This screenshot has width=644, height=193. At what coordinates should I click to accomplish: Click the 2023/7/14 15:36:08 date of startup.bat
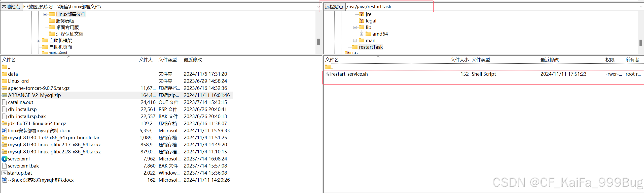pyautogui.click(x=205, y=173)
